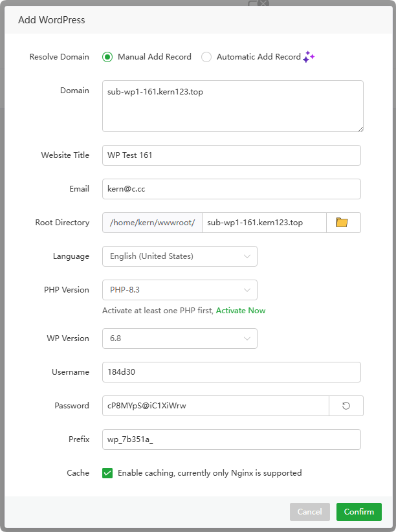Open the WP Version selector
The width and height of the screenshot is (396, 532).
[x=179, y=338]
